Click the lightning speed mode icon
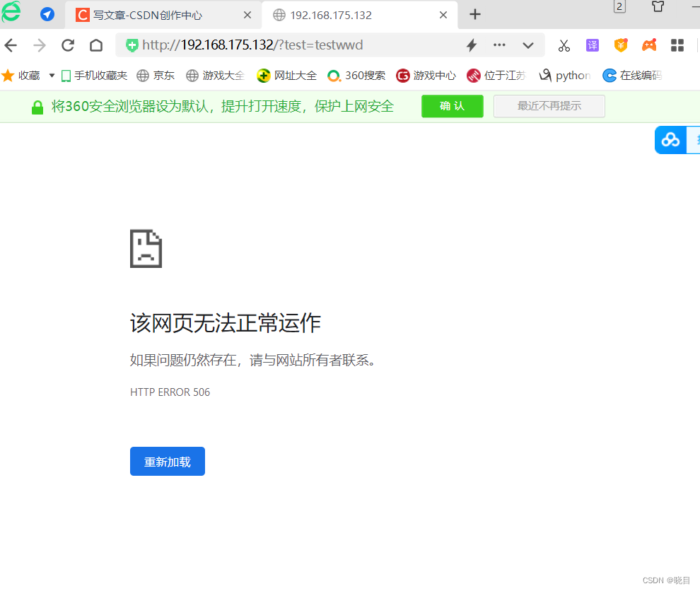Screen dimensions: 700x591 pos(471,45)
